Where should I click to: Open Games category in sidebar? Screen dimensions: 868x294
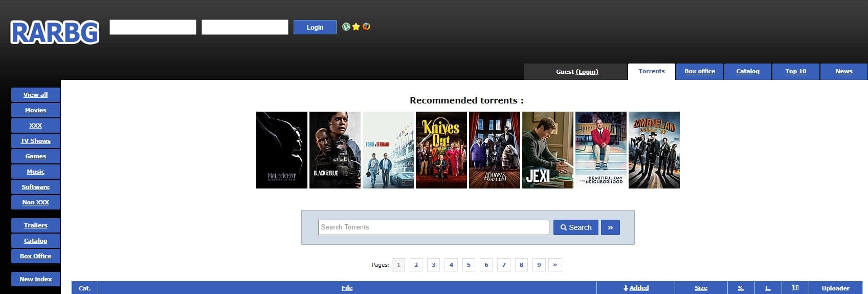point(36,156)
